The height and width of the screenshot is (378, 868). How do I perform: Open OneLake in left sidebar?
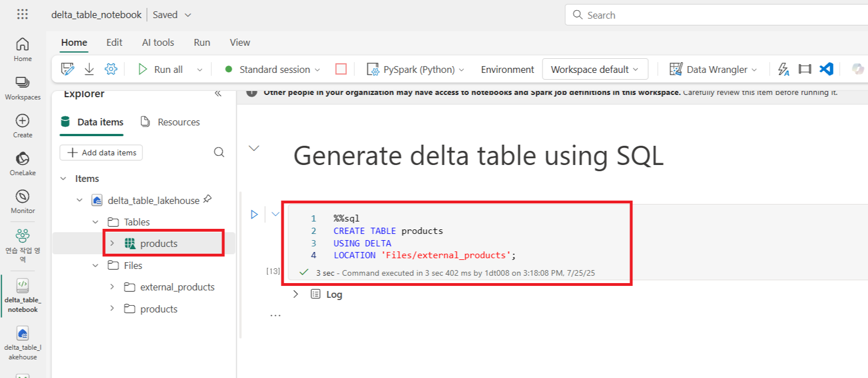point(23,163)
